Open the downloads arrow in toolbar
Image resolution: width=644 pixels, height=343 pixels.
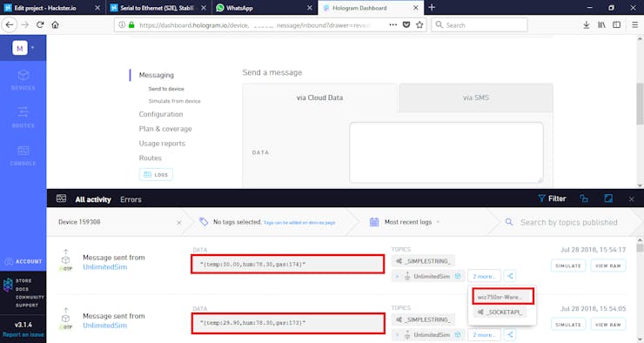click(586, 24)
